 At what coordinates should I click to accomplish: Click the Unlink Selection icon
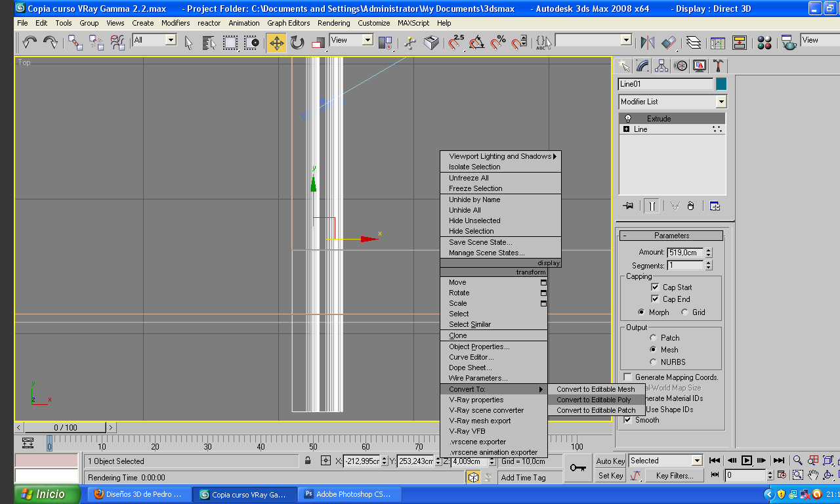pos(97,43)
